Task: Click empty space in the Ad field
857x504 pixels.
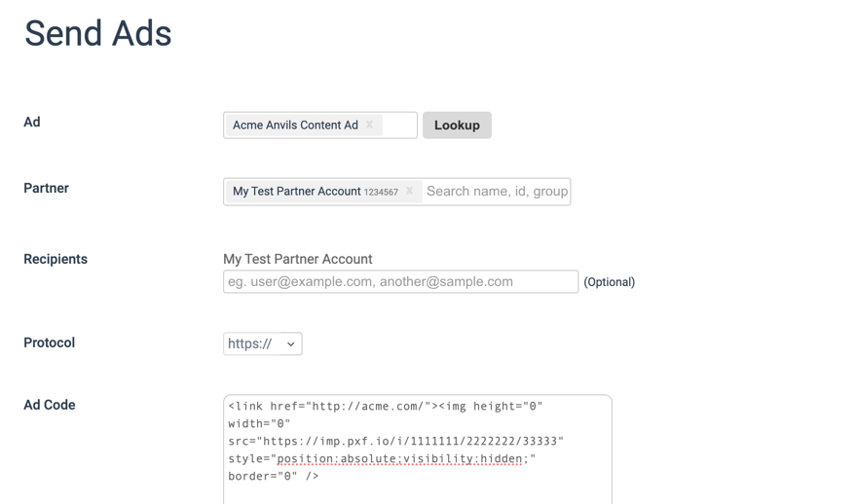Action: pos(400,125)
